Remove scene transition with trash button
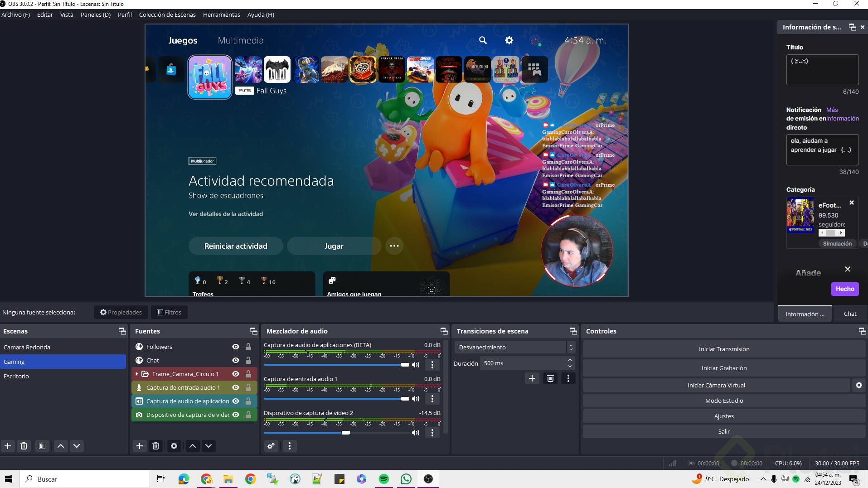The image size is (868, 488). [550, 378]
